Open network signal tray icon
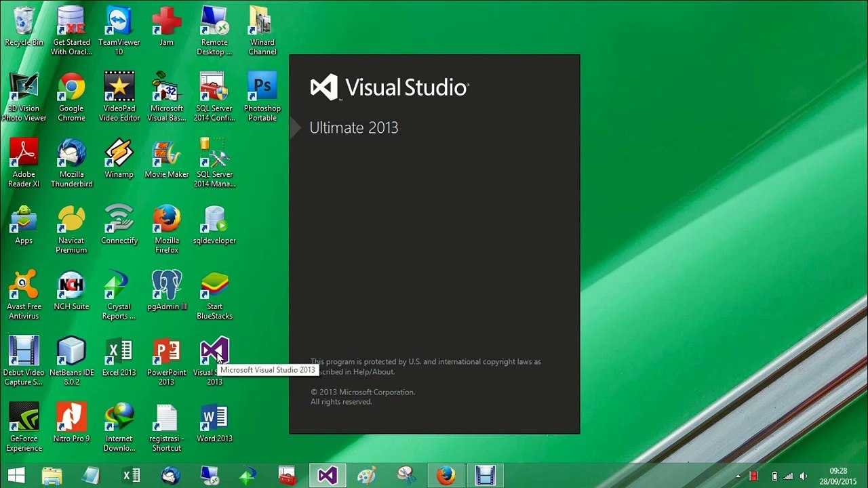Screen dimensions: 868x488 click(788, 476)
